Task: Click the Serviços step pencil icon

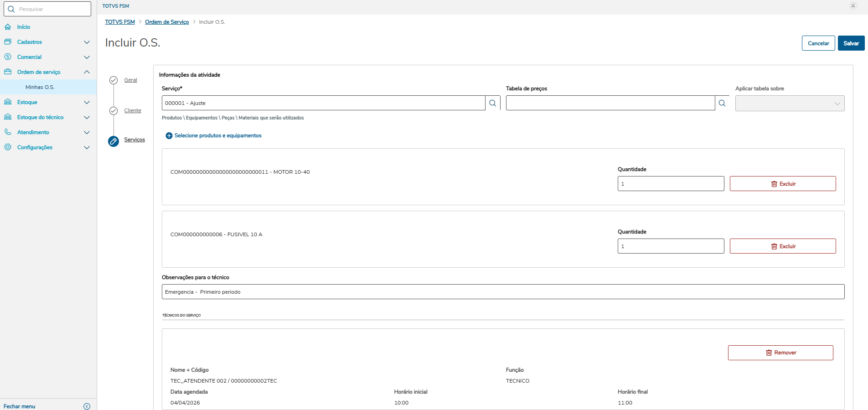Action: (114, 141)
